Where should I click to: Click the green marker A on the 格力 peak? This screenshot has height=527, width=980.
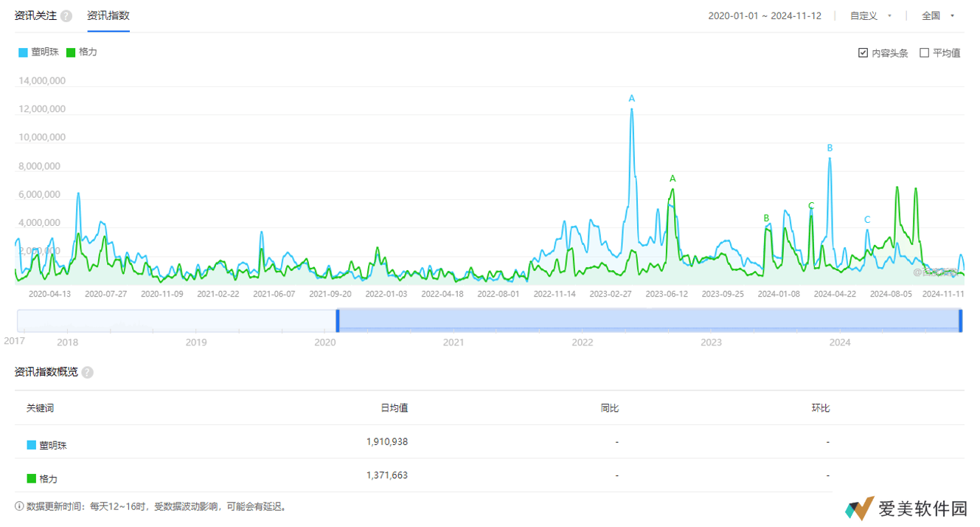click(x=672, y=179)
